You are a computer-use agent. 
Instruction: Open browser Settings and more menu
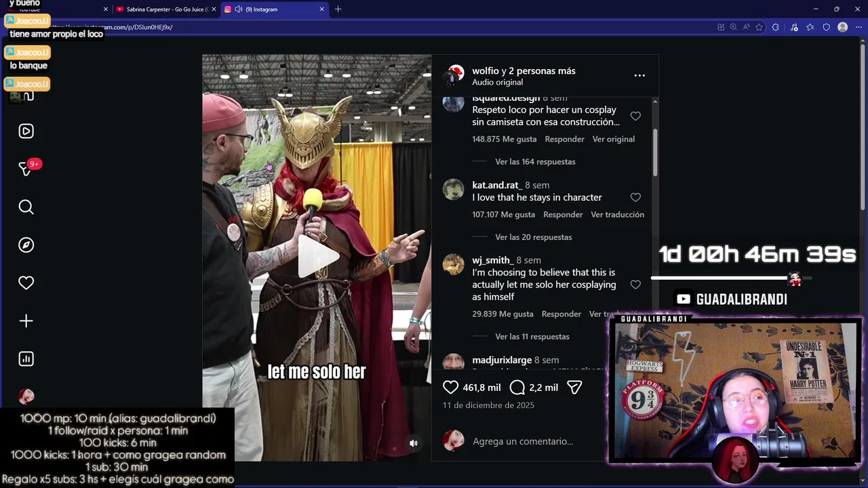coord(857,27)
